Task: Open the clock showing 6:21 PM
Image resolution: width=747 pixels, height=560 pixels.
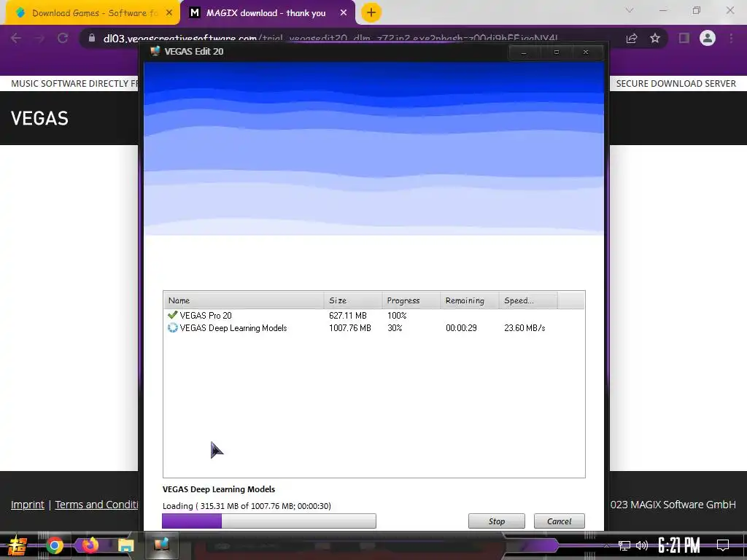Action: click(679, 545)
